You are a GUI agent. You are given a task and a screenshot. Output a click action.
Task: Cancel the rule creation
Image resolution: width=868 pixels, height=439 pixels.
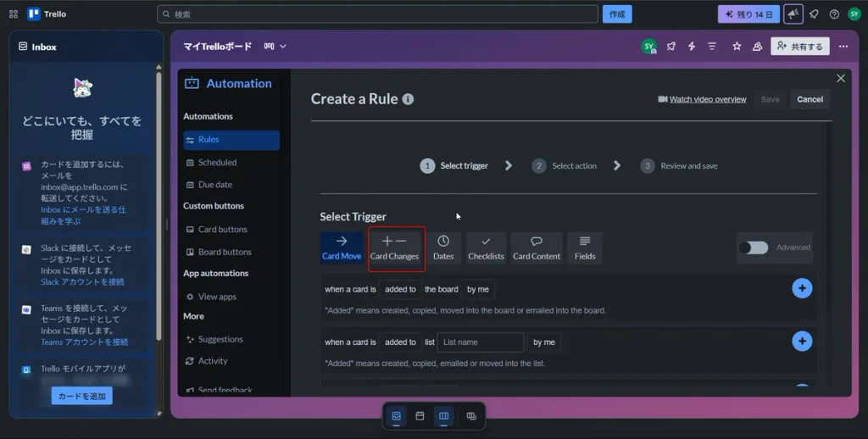click(810, 100)
